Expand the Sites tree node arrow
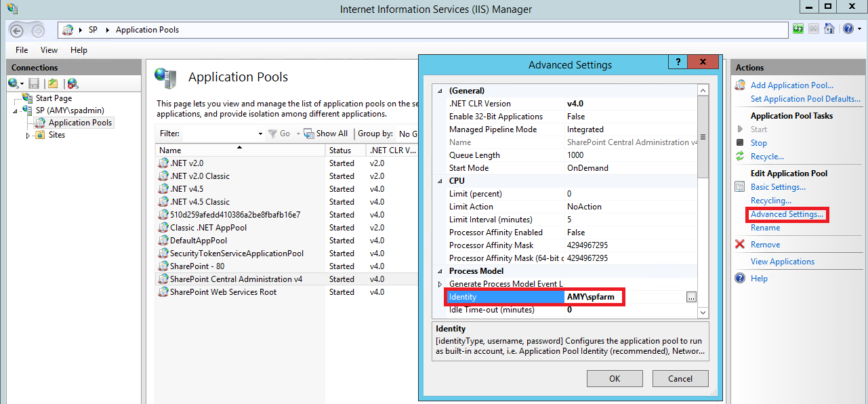868x404 pixels. (x=28, y=136)
